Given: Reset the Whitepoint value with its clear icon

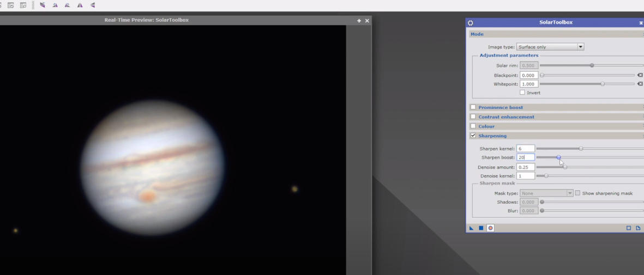Looking at the screenshot, I should click(x=640, y=84).
